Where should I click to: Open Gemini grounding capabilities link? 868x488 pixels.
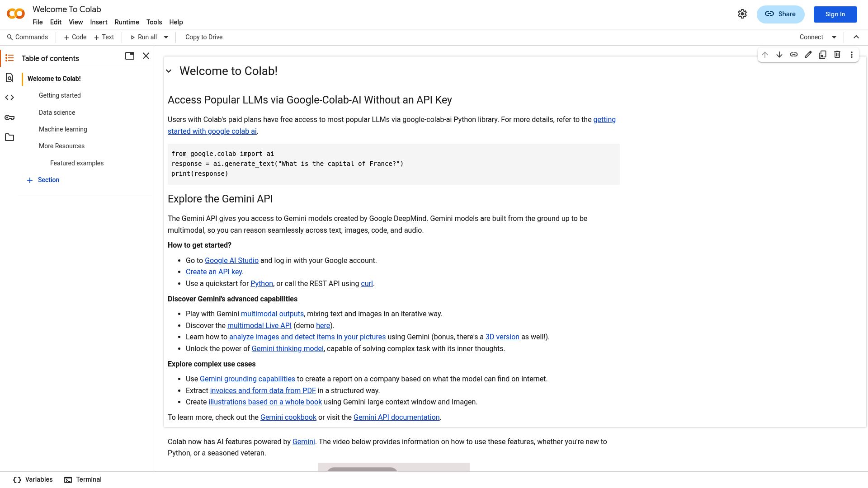click(247, 379)
